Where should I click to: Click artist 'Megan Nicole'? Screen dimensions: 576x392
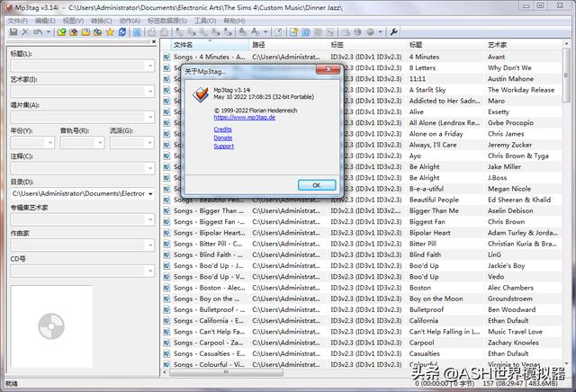coord(509,189)
